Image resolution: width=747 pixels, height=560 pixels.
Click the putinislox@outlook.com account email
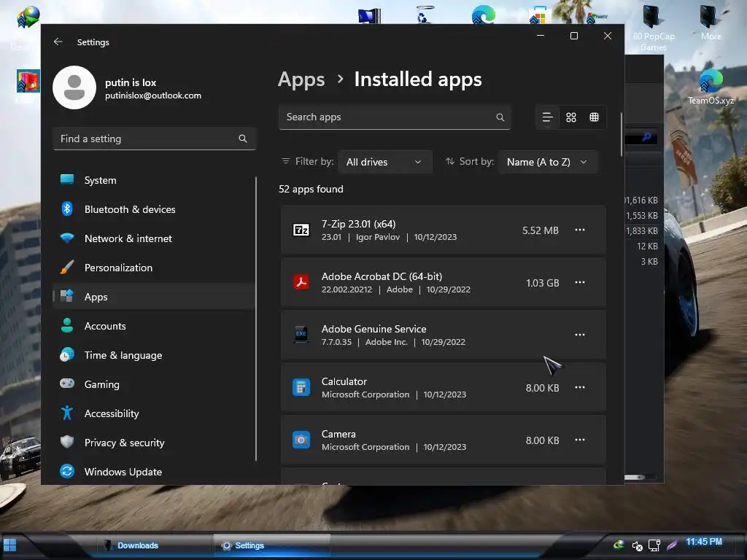(x=153, y=96)
